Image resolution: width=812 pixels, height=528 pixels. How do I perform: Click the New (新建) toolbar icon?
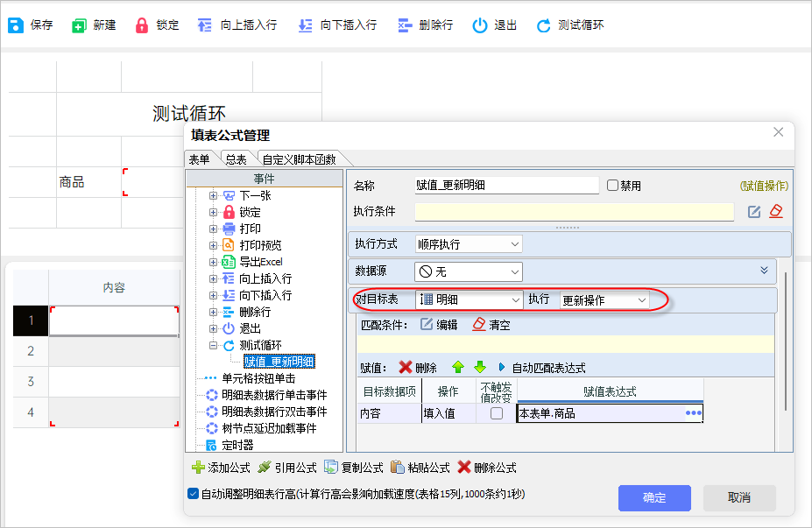(80, 25)
